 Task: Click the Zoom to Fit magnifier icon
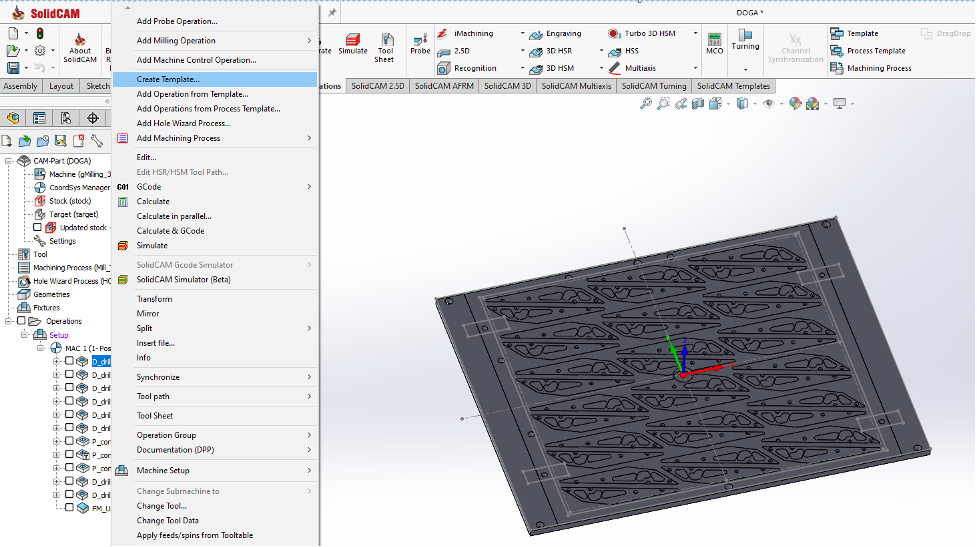pos(646,103)
